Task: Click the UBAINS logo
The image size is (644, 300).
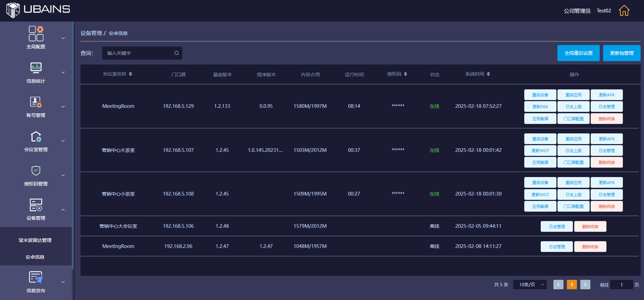Action: (38, 10)
